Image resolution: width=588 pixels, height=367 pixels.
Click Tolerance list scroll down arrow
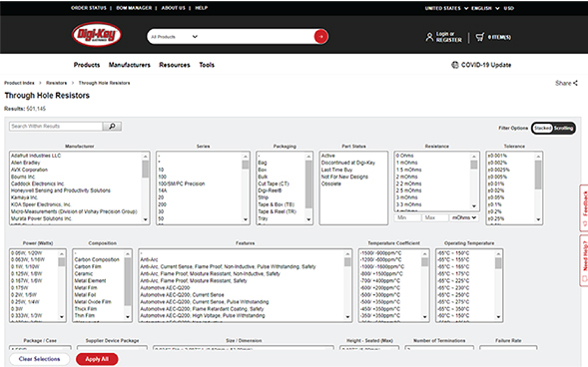tap(538, 219)
